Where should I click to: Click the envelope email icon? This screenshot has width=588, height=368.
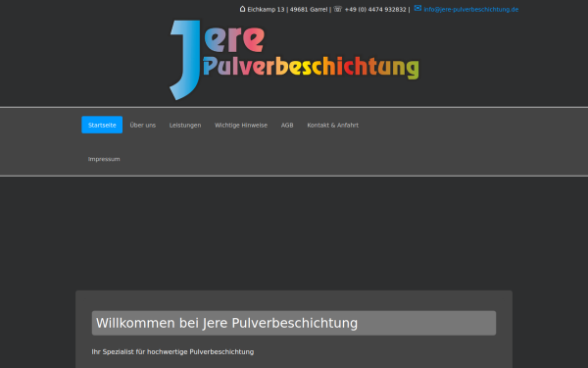coord(417,8)
